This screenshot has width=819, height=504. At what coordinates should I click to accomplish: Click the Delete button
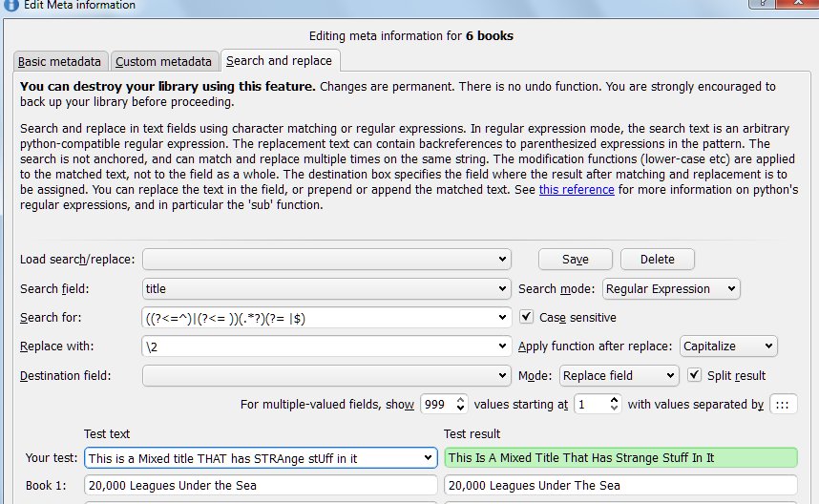657,260
